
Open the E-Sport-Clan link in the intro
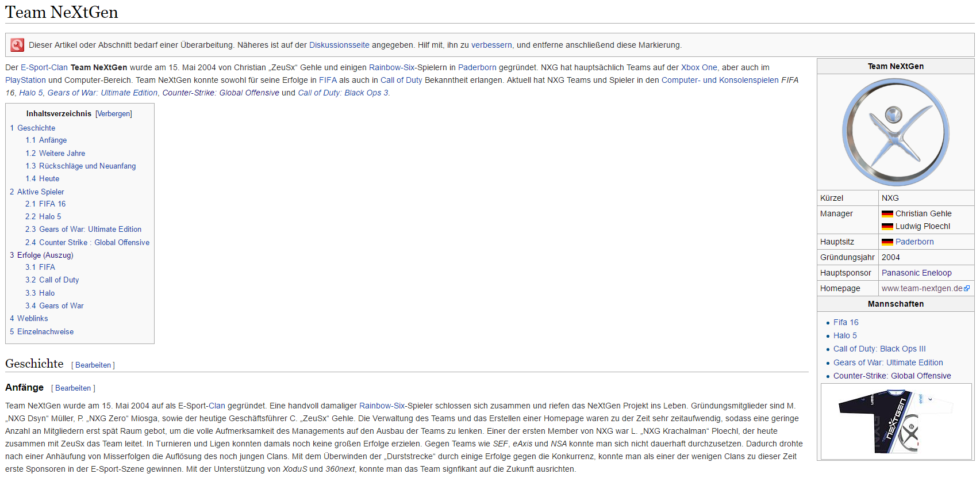click(44, 67)
